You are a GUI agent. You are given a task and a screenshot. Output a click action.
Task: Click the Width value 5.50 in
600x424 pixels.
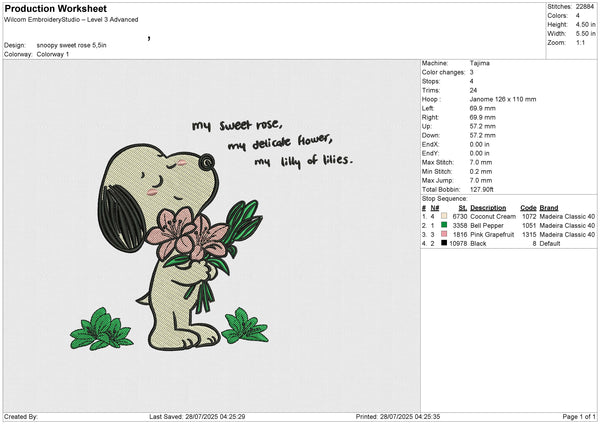tap(585, 34)
